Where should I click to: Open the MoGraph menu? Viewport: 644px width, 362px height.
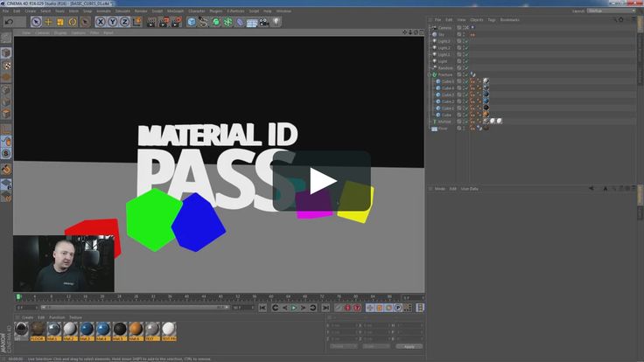(x=175, y=11)
